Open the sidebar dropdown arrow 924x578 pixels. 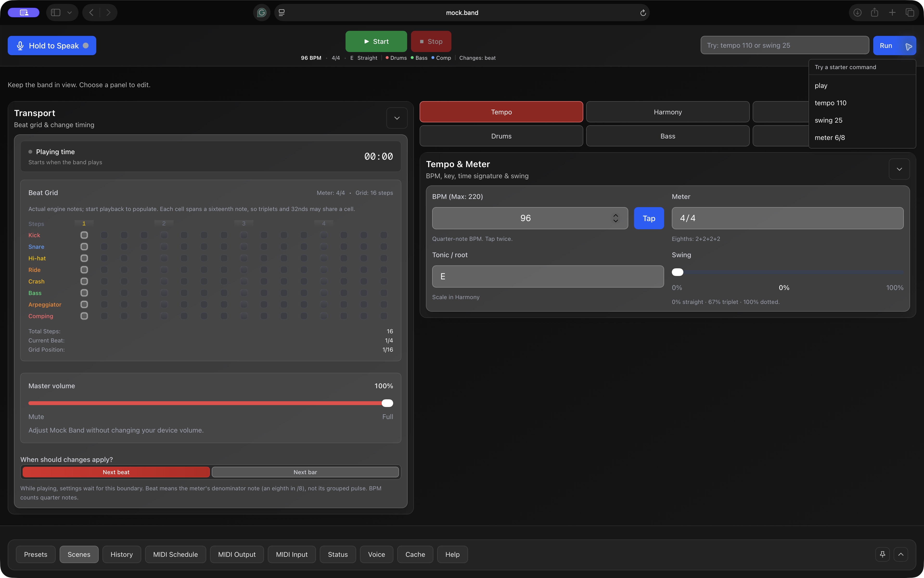coord(70,13)
